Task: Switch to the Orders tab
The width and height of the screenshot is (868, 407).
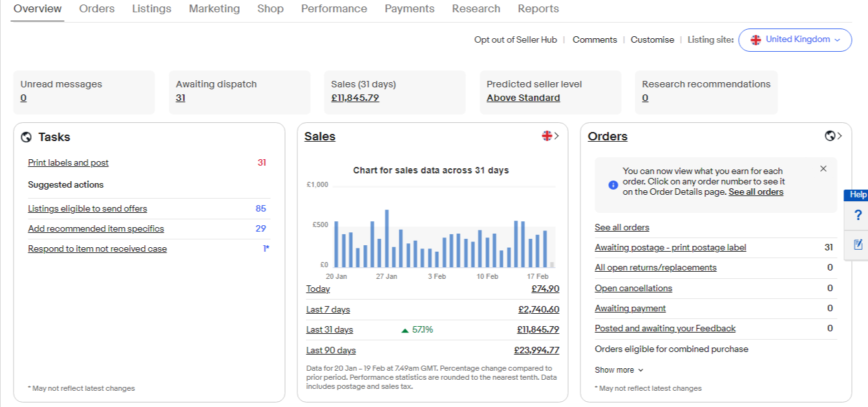Action: tap(97, 9)
